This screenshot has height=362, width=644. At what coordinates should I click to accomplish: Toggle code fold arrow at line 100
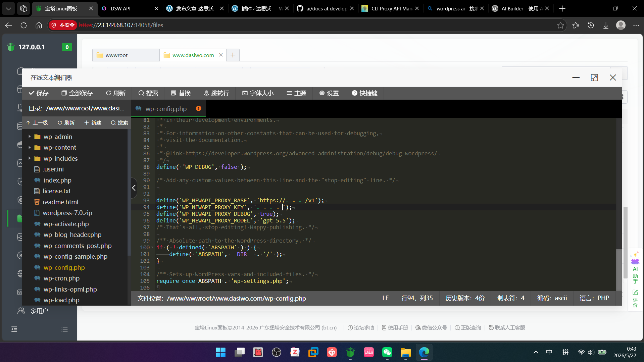[152, 248]
